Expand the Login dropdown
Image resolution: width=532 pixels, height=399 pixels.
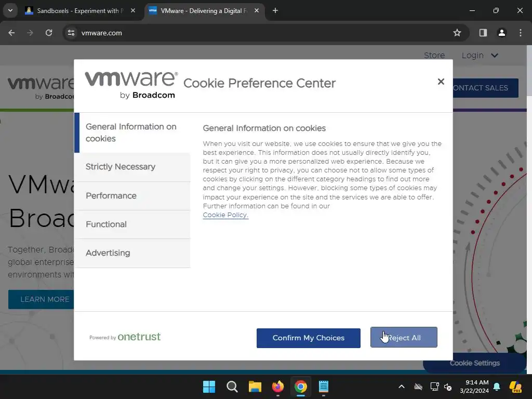480,55
